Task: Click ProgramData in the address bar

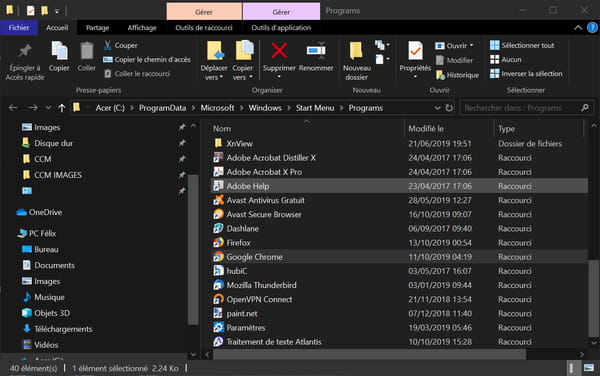Action: pos(163,108)
